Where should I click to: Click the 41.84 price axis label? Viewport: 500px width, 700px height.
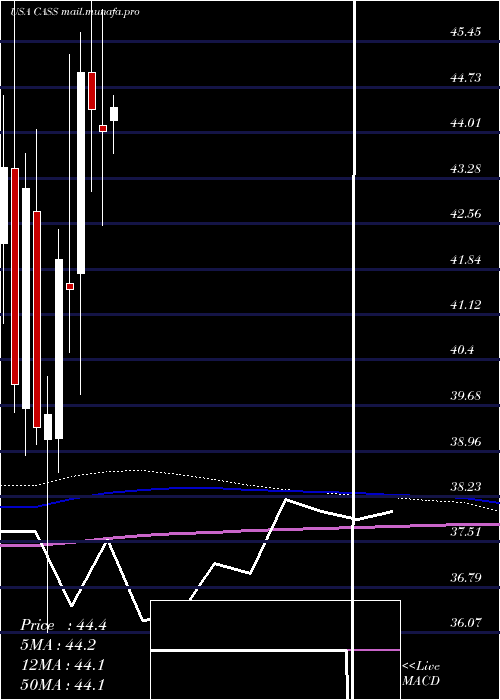tap(466, 260)
